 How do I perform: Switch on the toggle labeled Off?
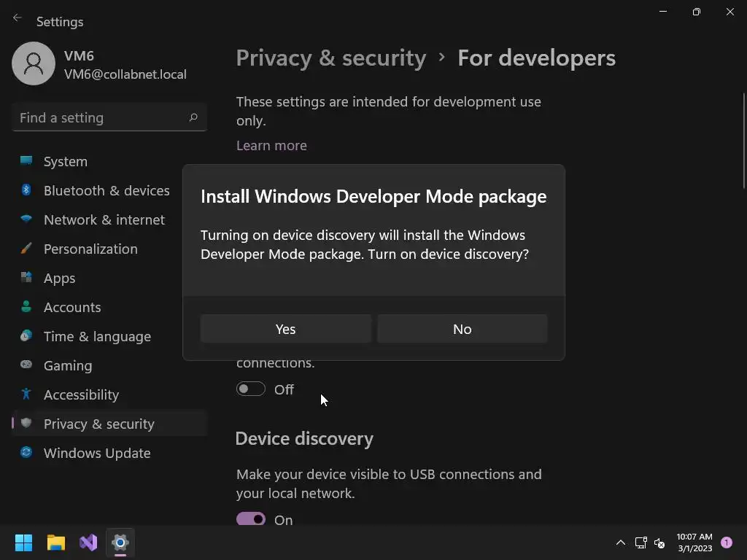(250, 389)
